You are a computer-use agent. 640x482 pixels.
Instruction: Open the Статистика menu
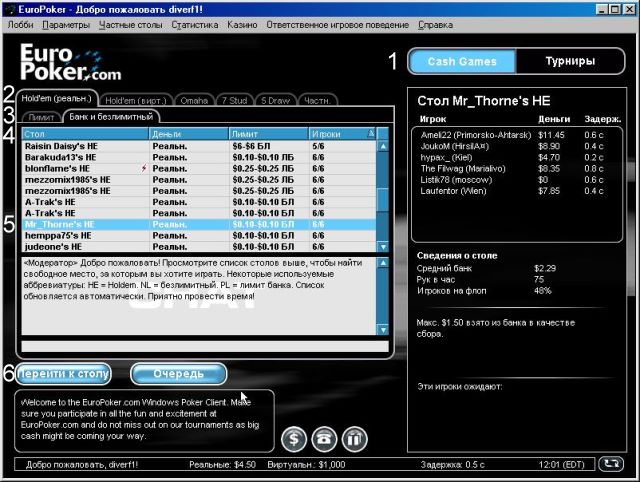coord(195,25)
